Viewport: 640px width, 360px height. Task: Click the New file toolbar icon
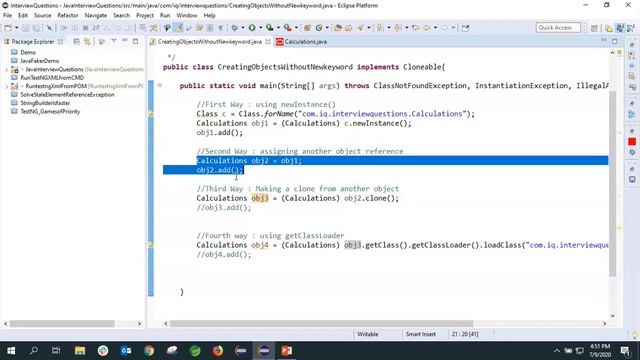coord(8,28)
